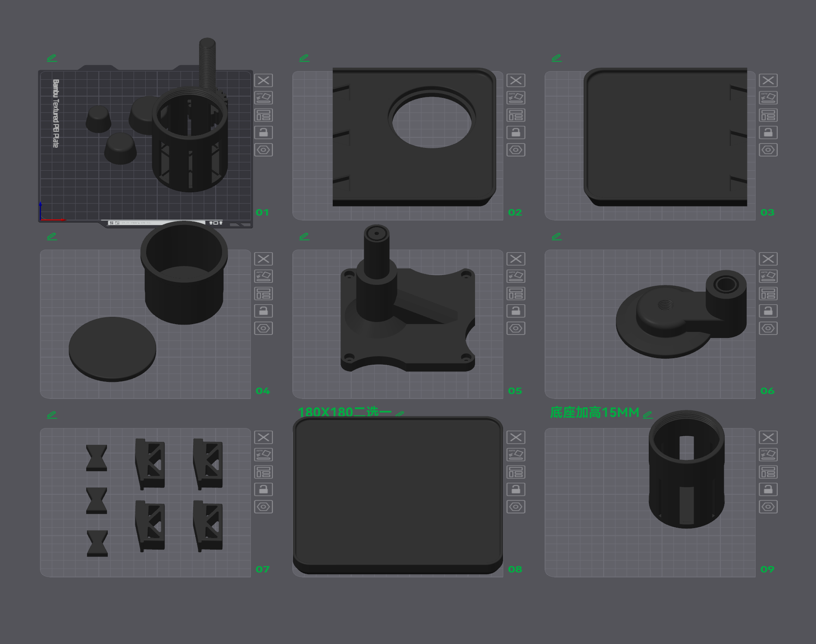Screen dimensions: 816x644
Task: Toggle the lock on plate 09
Action: (768, 489)
